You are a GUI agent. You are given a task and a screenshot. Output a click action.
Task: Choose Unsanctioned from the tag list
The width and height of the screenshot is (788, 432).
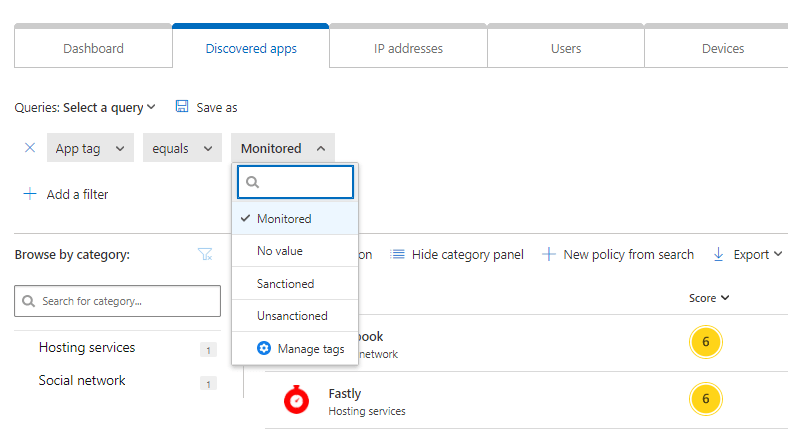click(x=292, y=316)
